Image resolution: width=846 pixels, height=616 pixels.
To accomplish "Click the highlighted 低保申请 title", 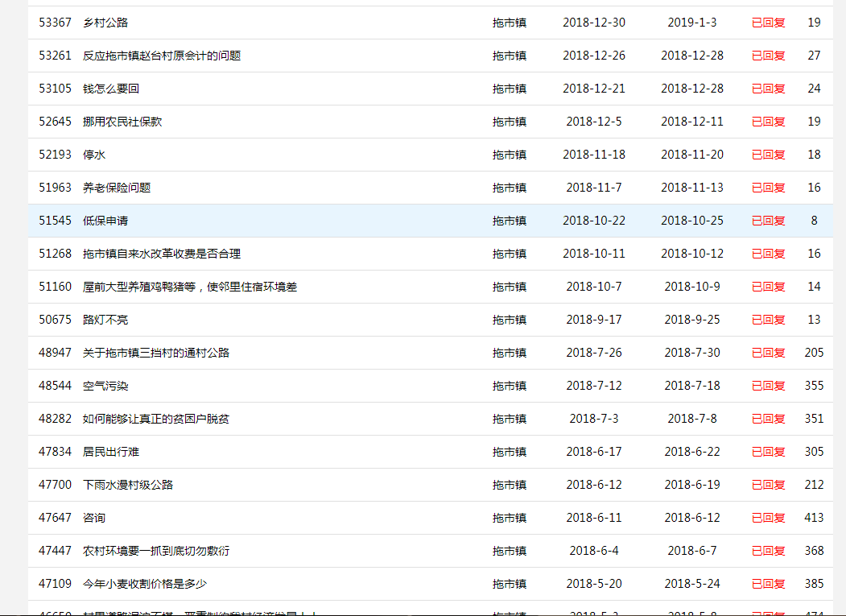I will click(x=105, y=221).
